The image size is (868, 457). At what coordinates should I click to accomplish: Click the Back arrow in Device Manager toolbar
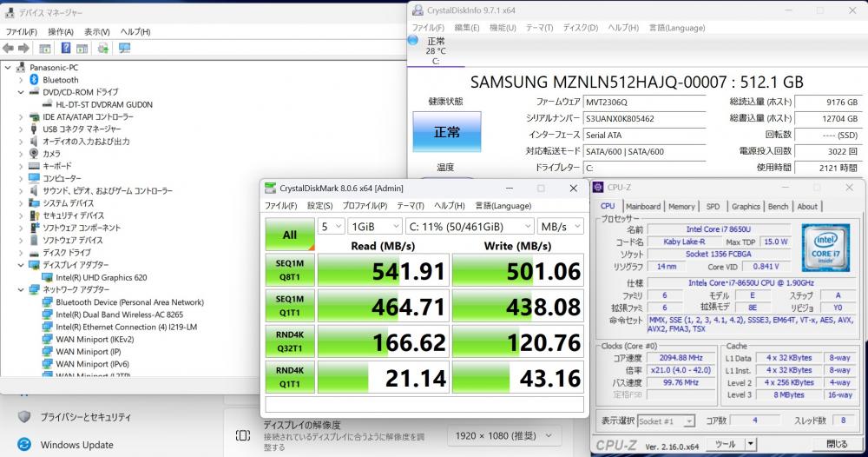(9, 49)
